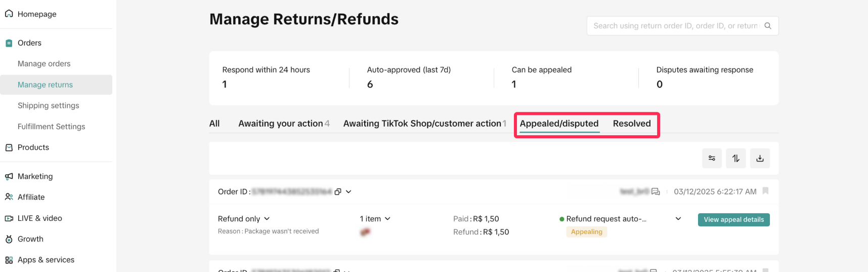This screenshot has height=272, width=868.
Task: Expand the refund request status chevron
Action: pyautogui.click(x=678, y=219)
